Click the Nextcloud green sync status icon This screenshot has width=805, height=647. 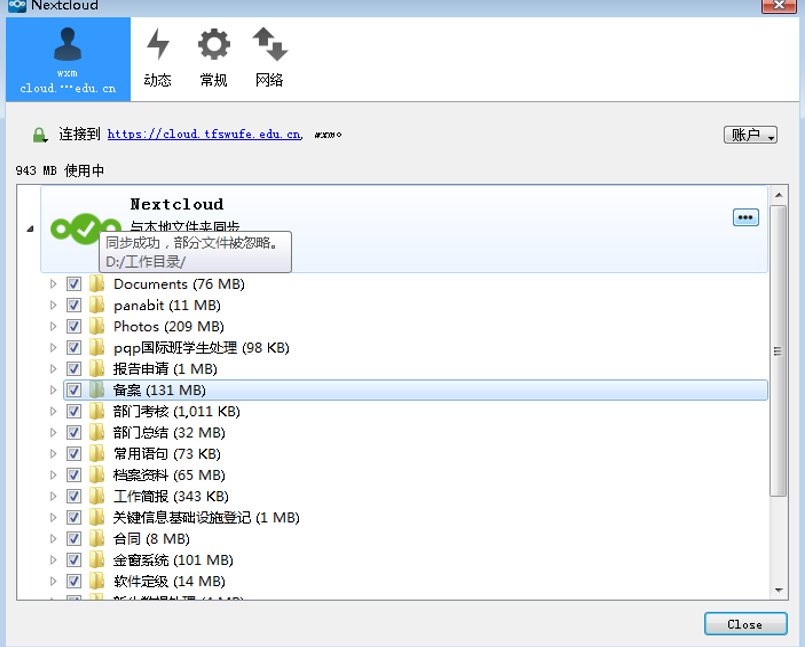pos(86,229)
